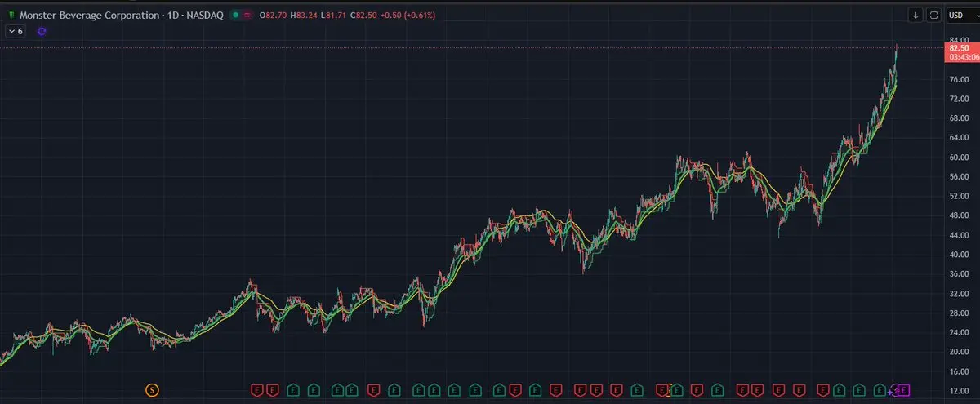Image resolution: width=980 pixels, height=404 pixels.
Task: Click the last green E earnings marker
Action: [x=880, y=390]
